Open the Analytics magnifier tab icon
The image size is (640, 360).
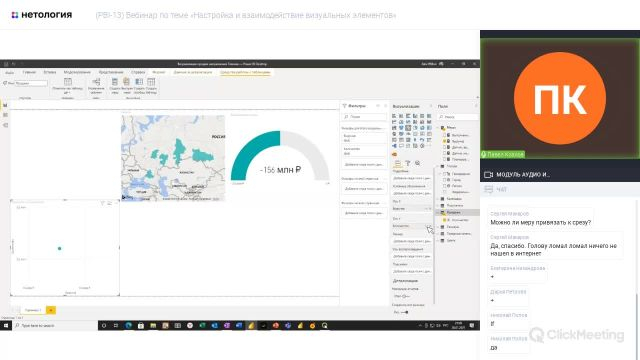pos(418,163)
